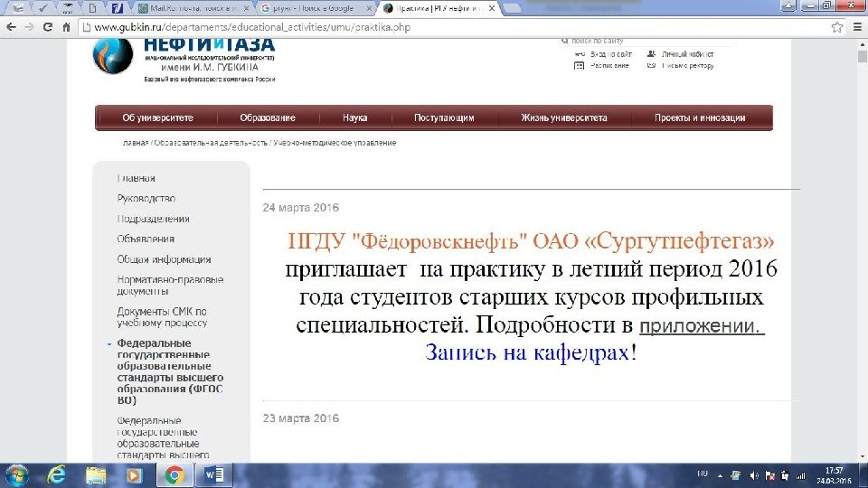Click the browser forward arrow
The height and width of the screenshot is (488, 868).
pos(29,26)
